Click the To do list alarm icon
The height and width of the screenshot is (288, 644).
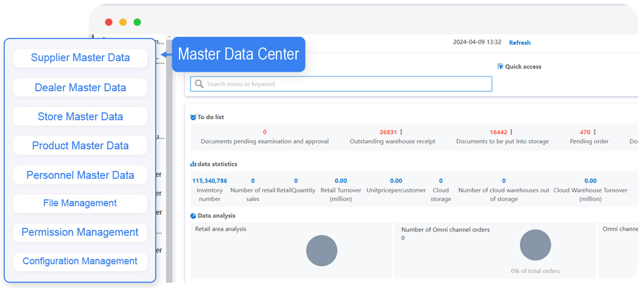click(193, 117)
